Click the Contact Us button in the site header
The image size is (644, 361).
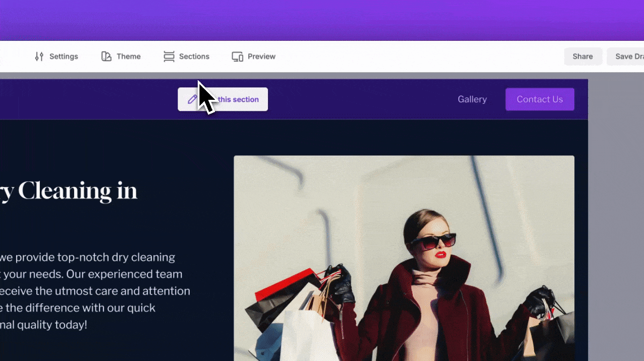540,99
